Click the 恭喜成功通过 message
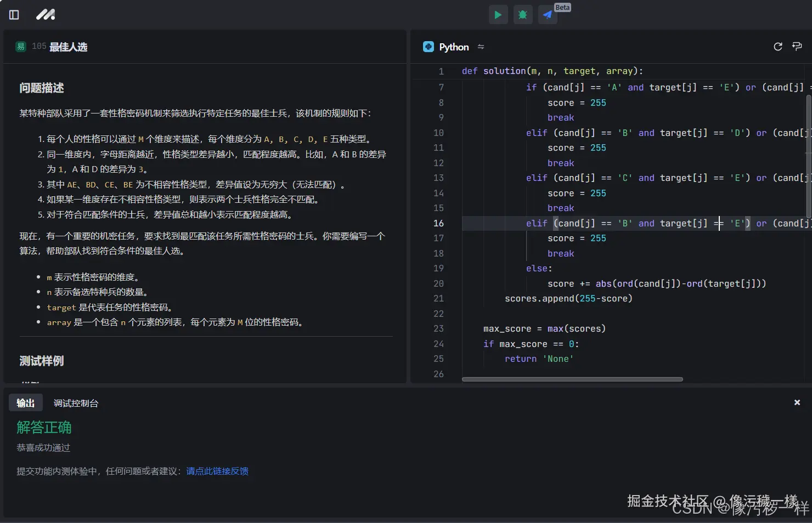The image size is (812, 523). [43, 448]
